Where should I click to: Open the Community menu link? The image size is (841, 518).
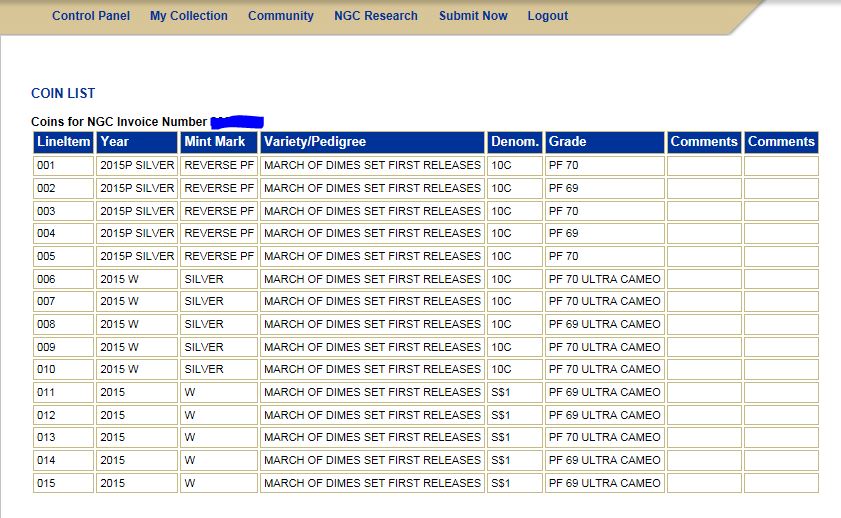[280, 16]
